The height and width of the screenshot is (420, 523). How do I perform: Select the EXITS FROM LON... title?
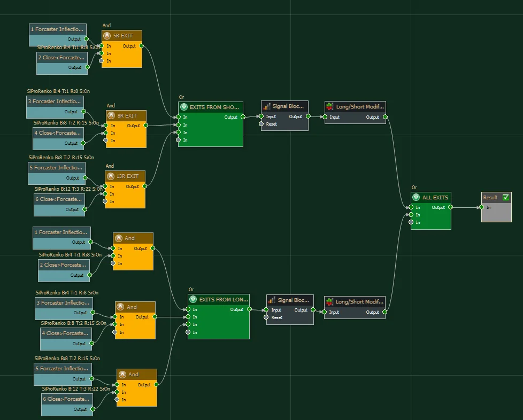[x=224, y=299]
